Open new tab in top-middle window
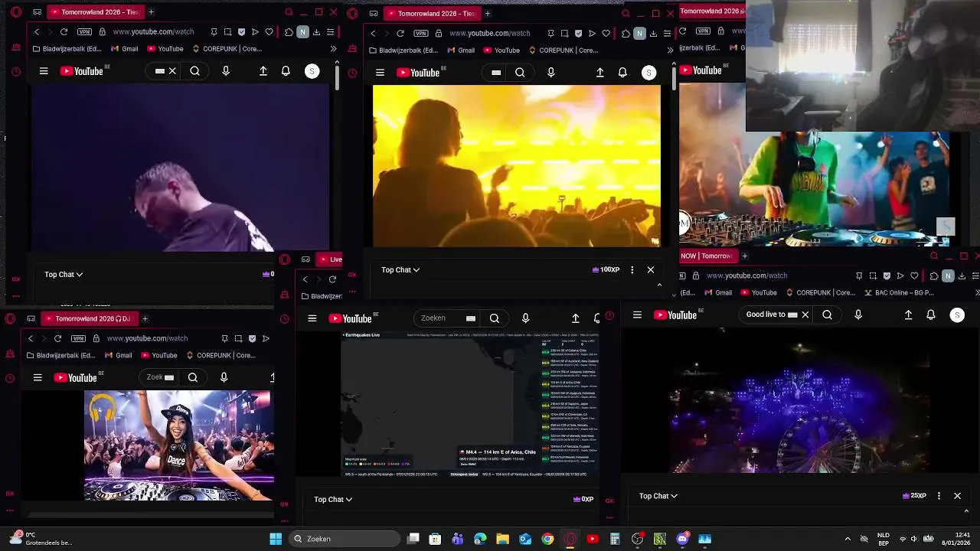The height and width of the screenshot is (551, 980). pyautogui.click(x=488, y=13)
